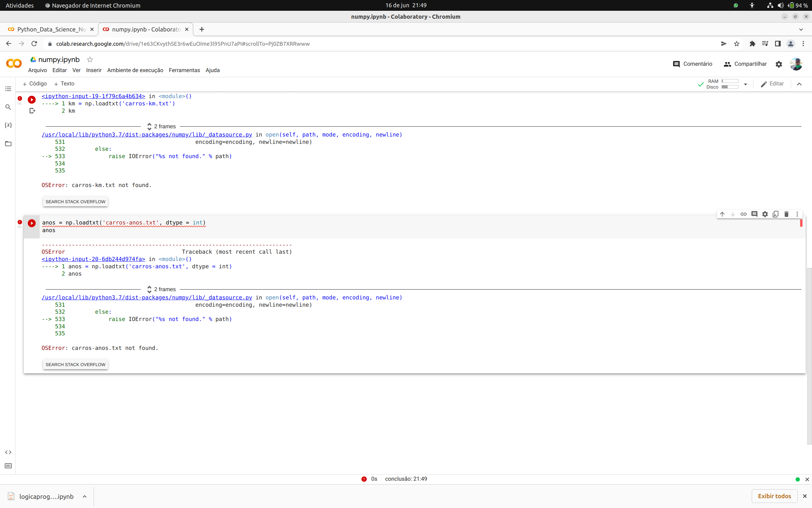Copy link to cell icon

click(743, 214)
